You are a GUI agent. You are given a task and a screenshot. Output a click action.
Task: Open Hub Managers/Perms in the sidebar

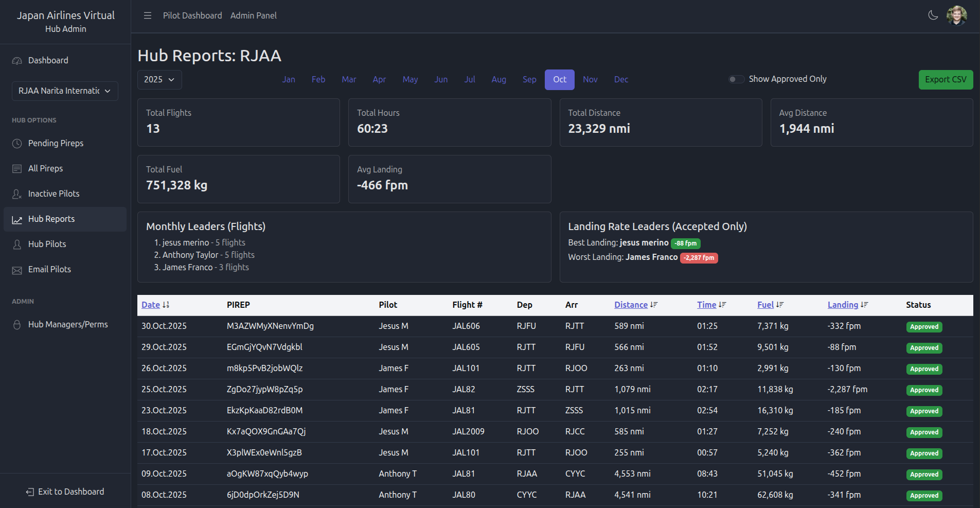click(x=65, y=324)
